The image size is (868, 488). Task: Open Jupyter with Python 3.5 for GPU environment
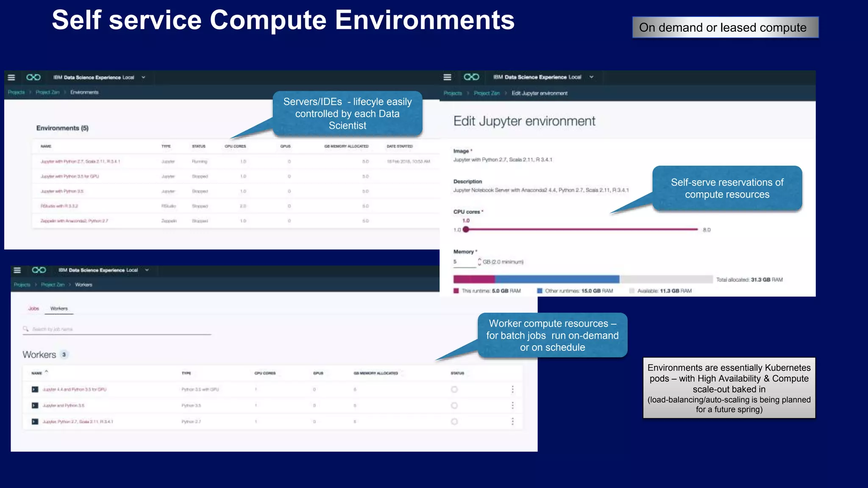pyautogui.click(x=70, y=176)
